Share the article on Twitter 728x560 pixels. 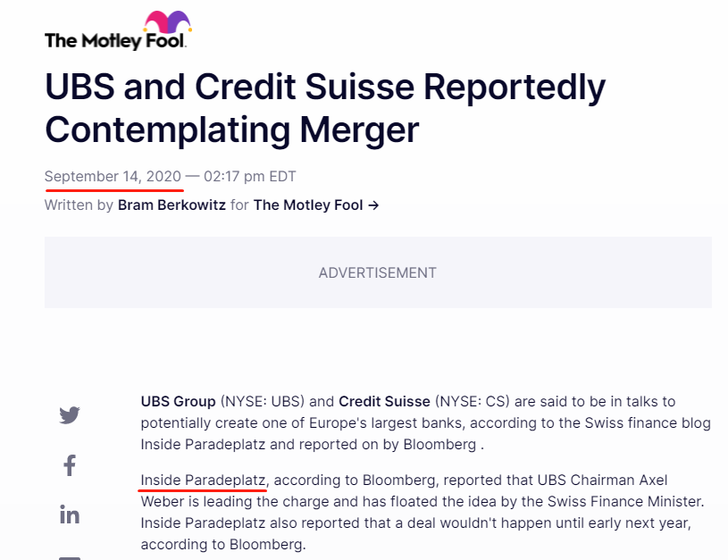click(x=70, y=415)
